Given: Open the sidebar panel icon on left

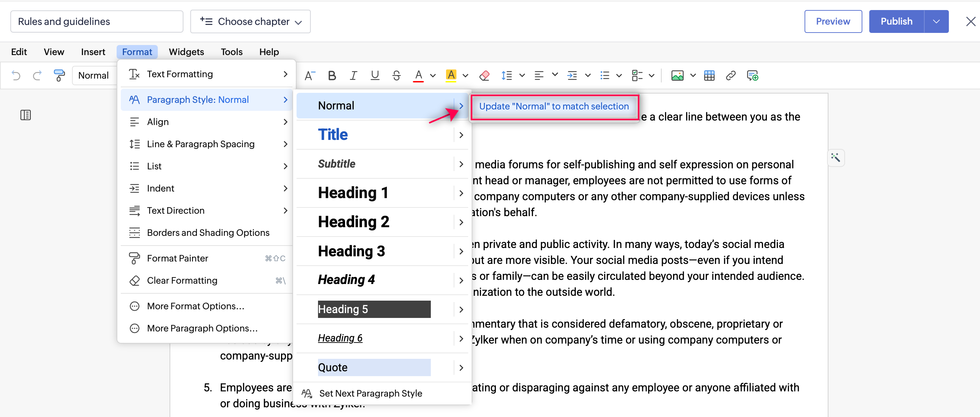Looking at the screenshot, I should pyautogui.click(x=26, y=115).
